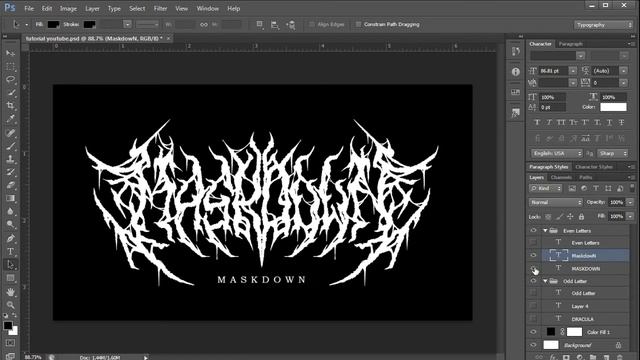Click the Fill color swatch in options bar

tap(53, 24)
